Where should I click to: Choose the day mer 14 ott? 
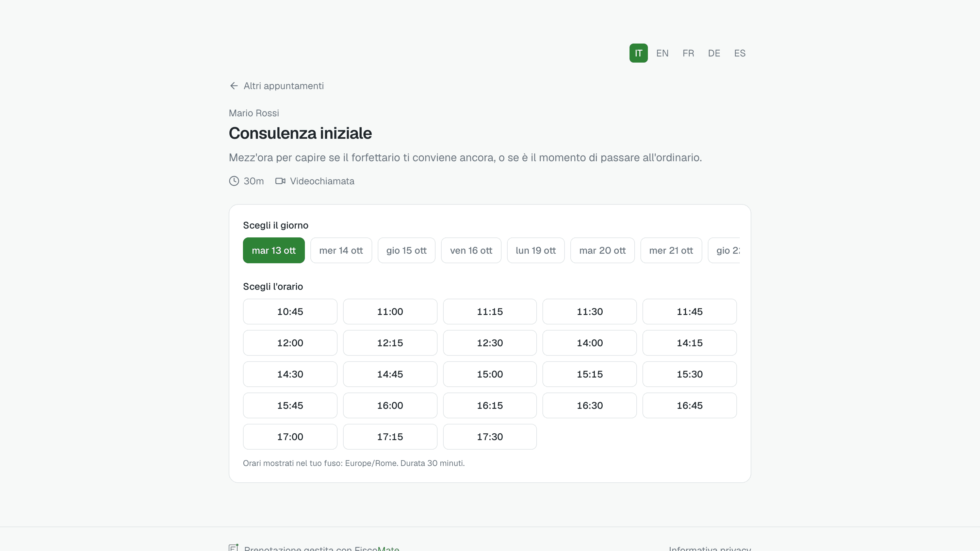(x=341, y=251)
